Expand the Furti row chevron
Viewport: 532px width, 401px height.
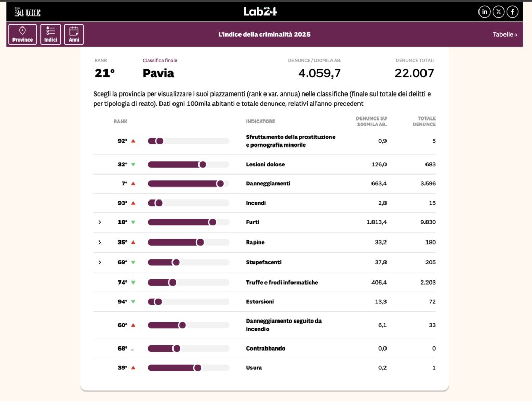click(x=100, y=222)
